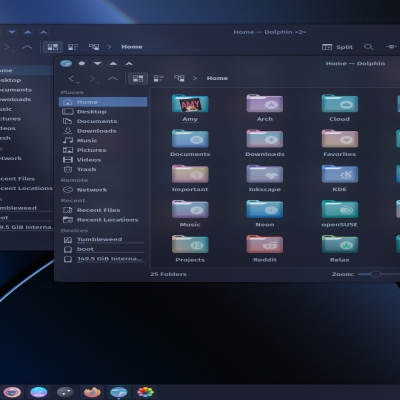This screenshot has height=400, width=400.
Task: Switch to Compact view in back Dolphin window
Action: tap(73, 47)
